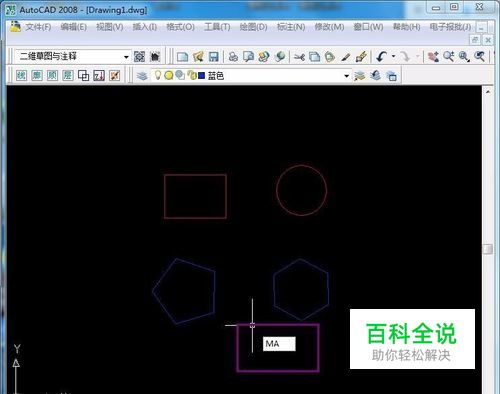Click the third custom toolbar button

click(52, 76)
